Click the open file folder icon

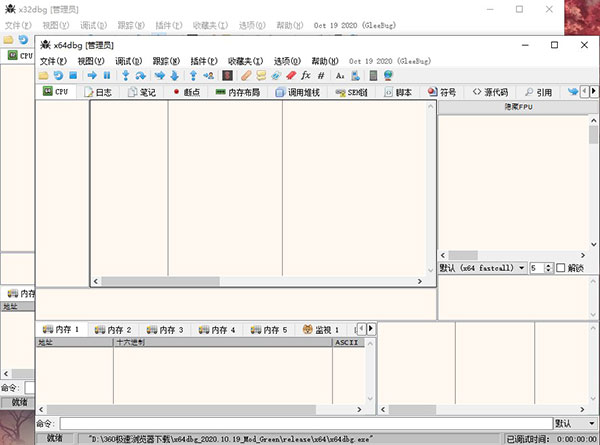coord(43,75)
